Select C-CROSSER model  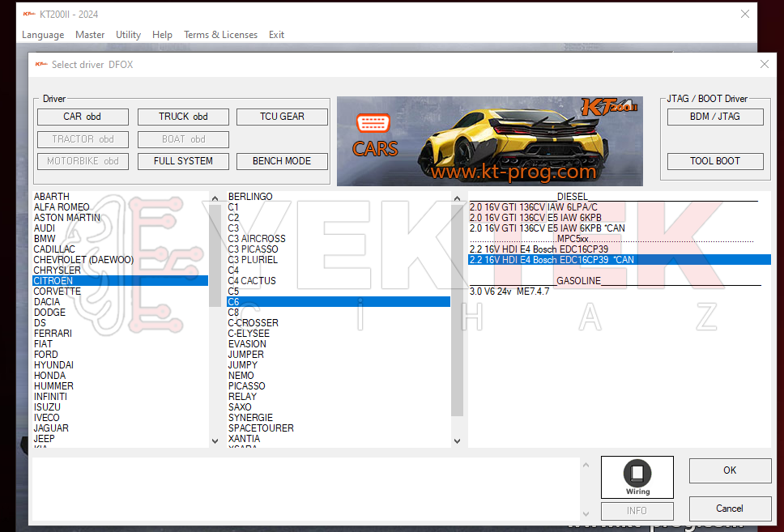coord(339,322)
